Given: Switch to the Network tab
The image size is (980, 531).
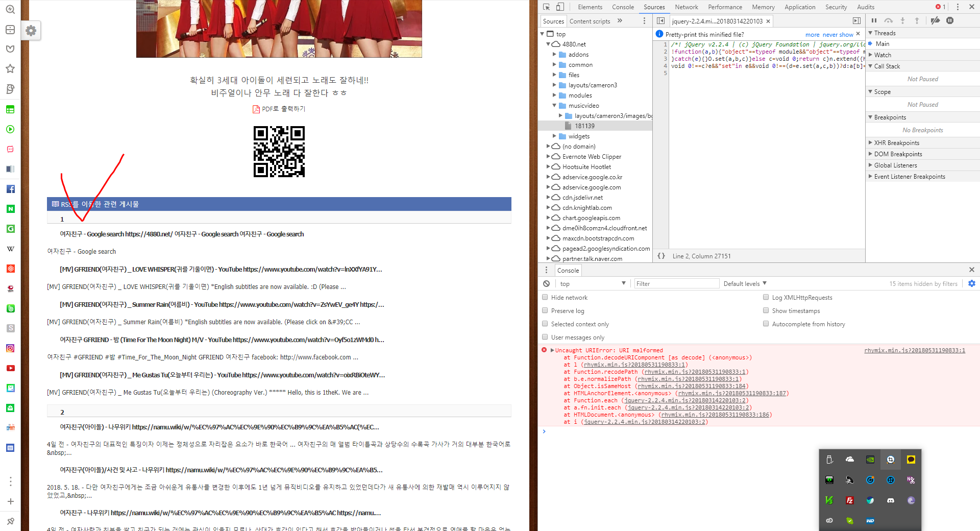Looking at the screenshot, I should (687, 7).
